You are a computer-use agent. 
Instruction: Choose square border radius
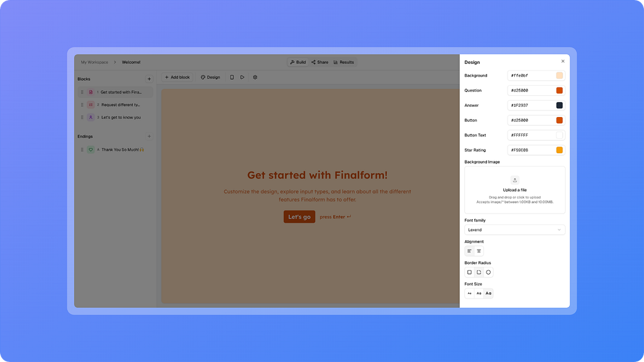(470, 272)
